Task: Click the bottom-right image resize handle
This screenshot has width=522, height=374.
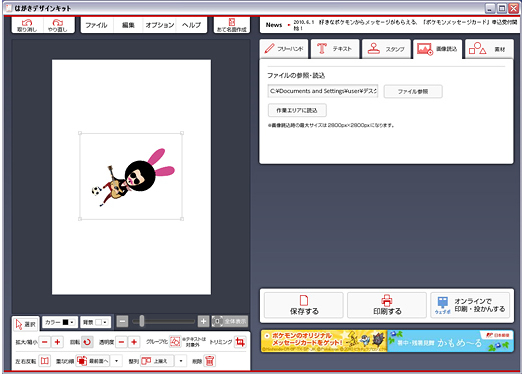Action: tap(182, 219)
